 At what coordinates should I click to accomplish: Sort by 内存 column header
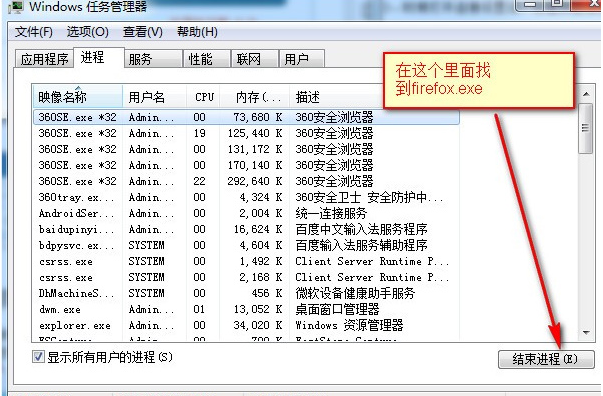(x=255, y=97)
